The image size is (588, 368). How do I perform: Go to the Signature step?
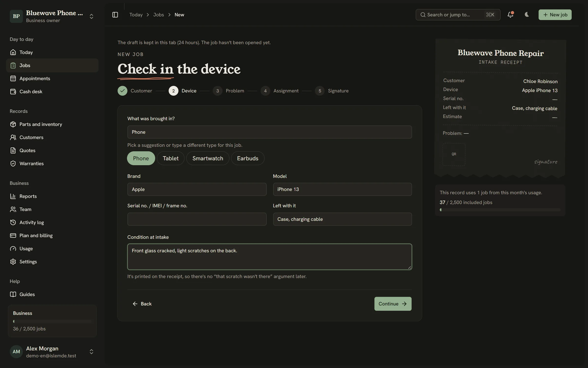point(332,91)
